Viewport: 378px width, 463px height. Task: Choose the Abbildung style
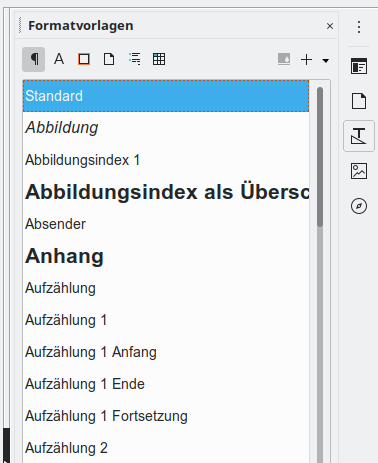point(166,128)
